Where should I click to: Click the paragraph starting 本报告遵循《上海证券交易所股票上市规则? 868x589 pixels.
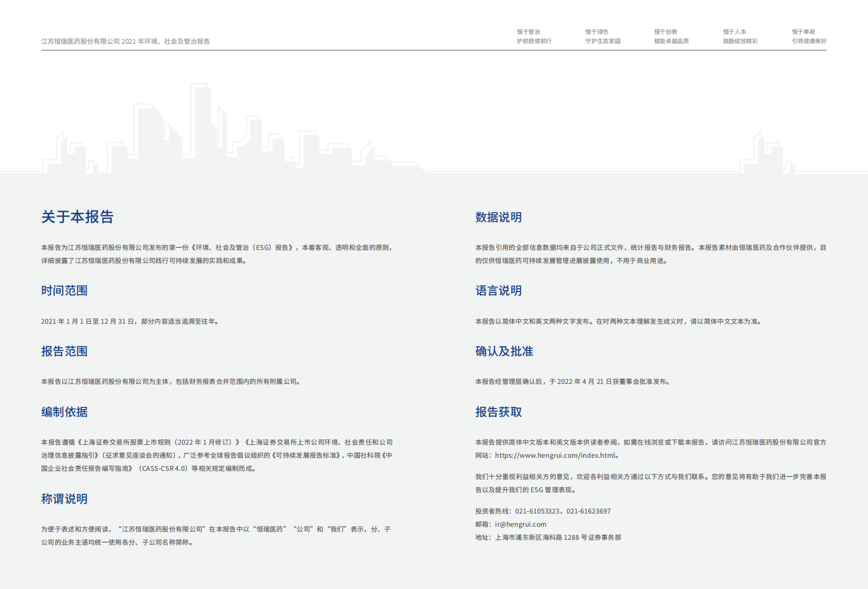pyautogui.click(x=217, y=455)
